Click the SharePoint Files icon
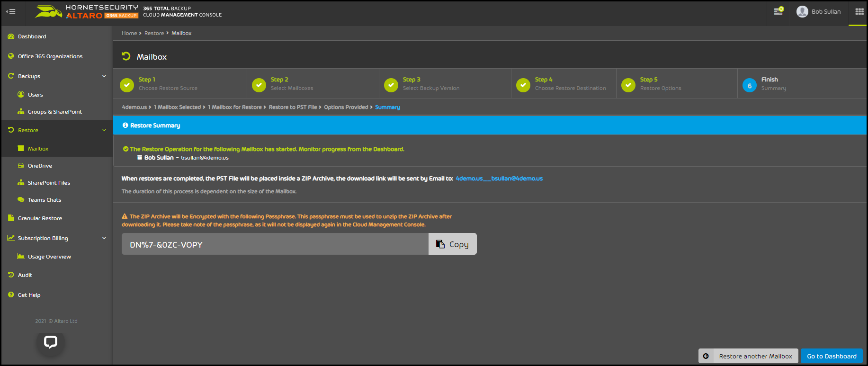The height and width of the screenshot is (366, 868). tap(21, 183)
